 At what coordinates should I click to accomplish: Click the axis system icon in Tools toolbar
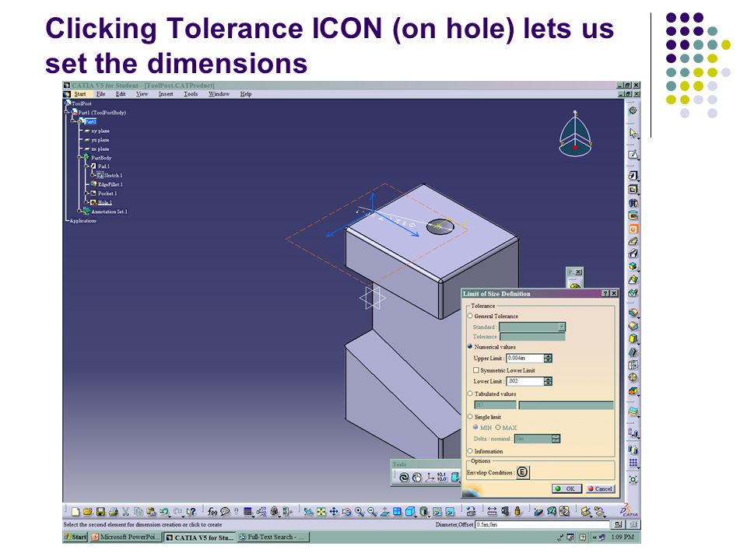430,477
